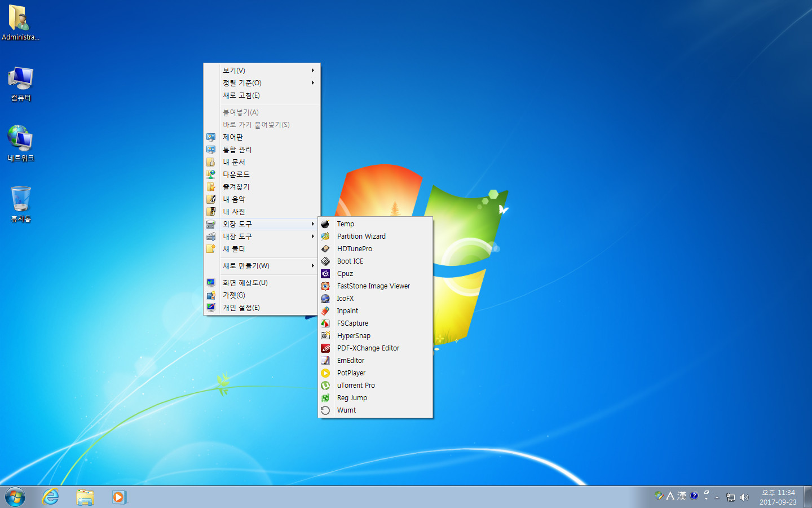The width and height of the screenshot is (812, 508).
Task: Click the IME 漢 hanja button
Action: pos(682,496)
